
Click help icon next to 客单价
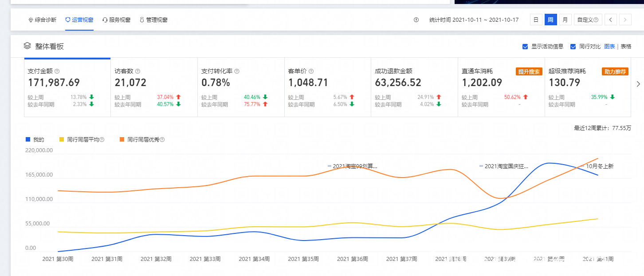click(311, 71)
